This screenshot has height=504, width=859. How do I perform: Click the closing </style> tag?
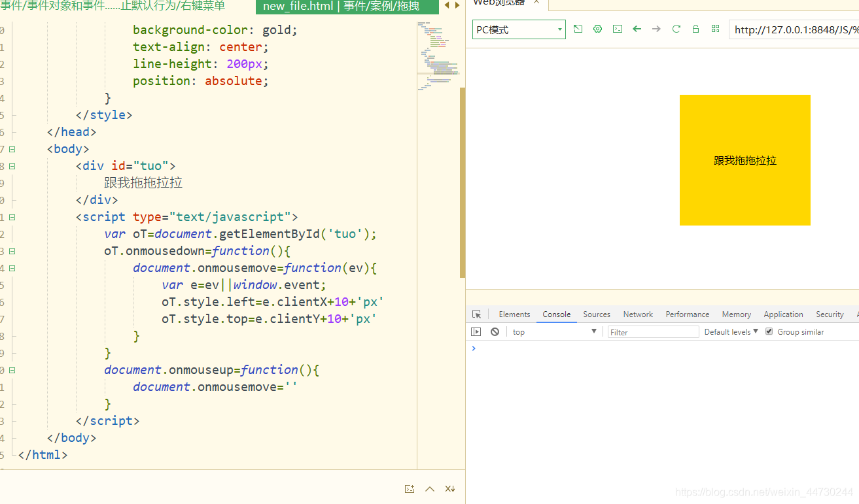point(104,115)
